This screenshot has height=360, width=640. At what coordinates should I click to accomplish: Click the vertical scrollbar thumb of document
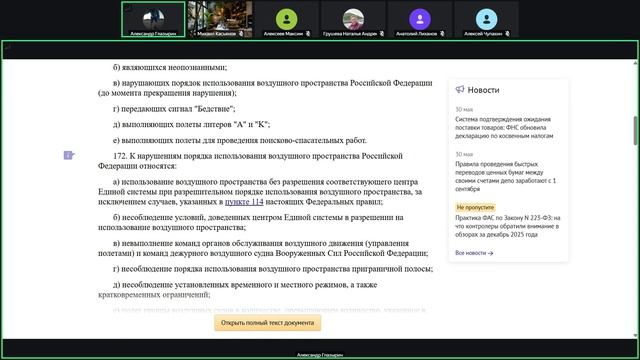(636, 130)
